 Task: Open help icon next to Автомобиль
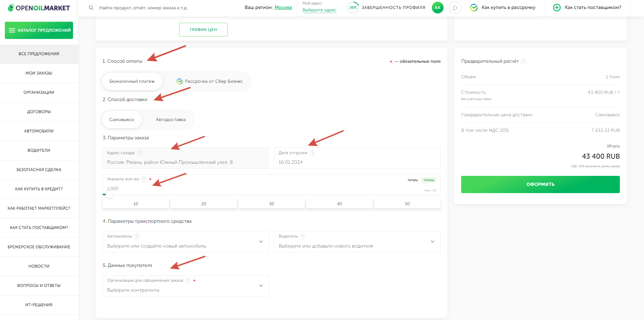click(x=137, y=237)
